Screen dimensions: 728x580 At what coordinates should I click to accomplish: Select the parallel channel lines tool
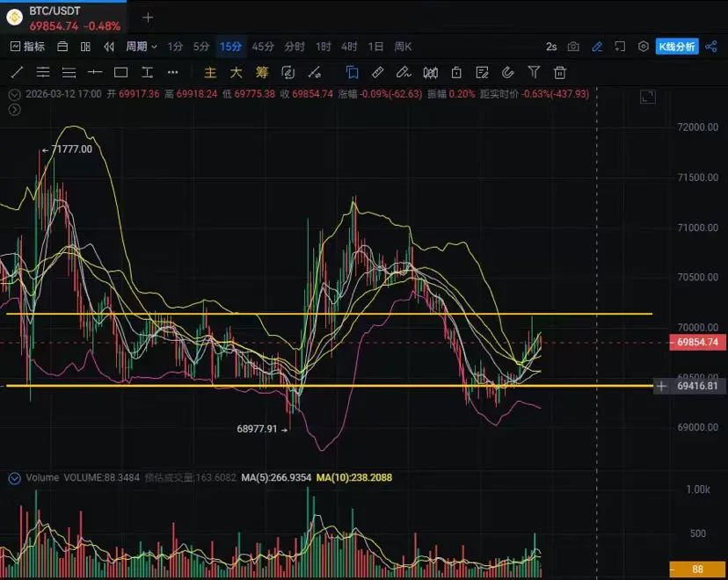click(43, 72)
